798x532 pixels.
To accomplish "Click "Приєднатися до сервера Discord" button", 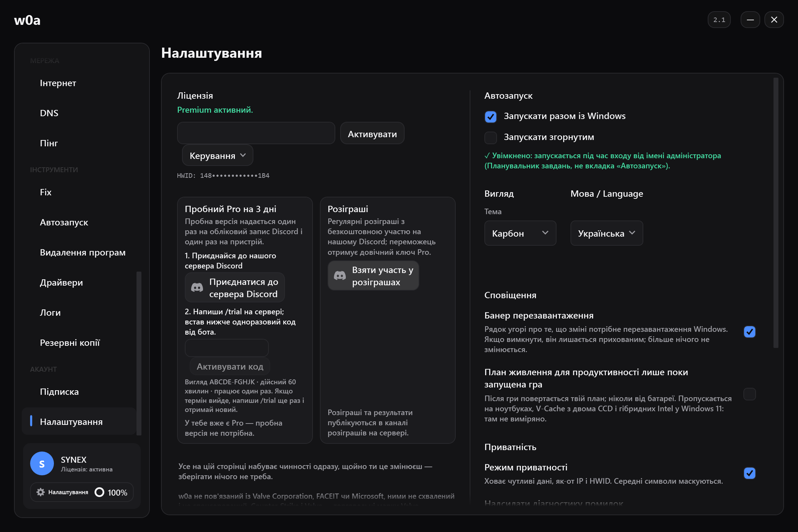I will [x=235, y=288].
